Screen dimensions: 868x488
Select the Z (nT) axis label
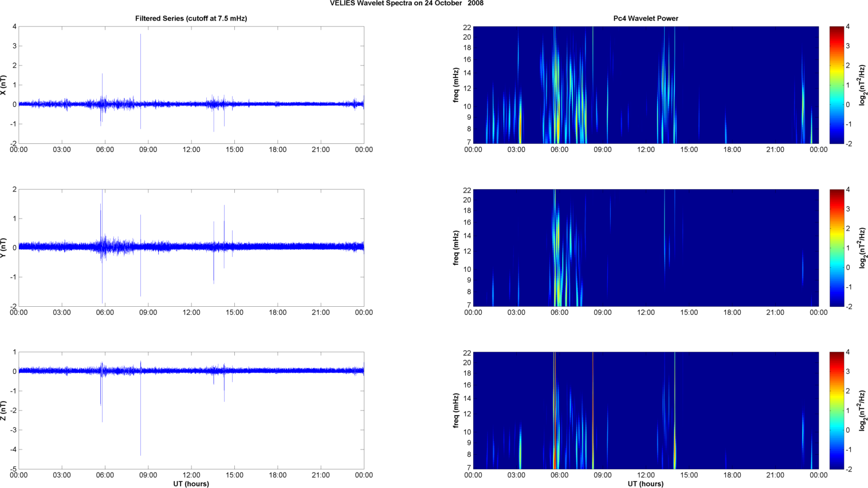coord(3,411)
